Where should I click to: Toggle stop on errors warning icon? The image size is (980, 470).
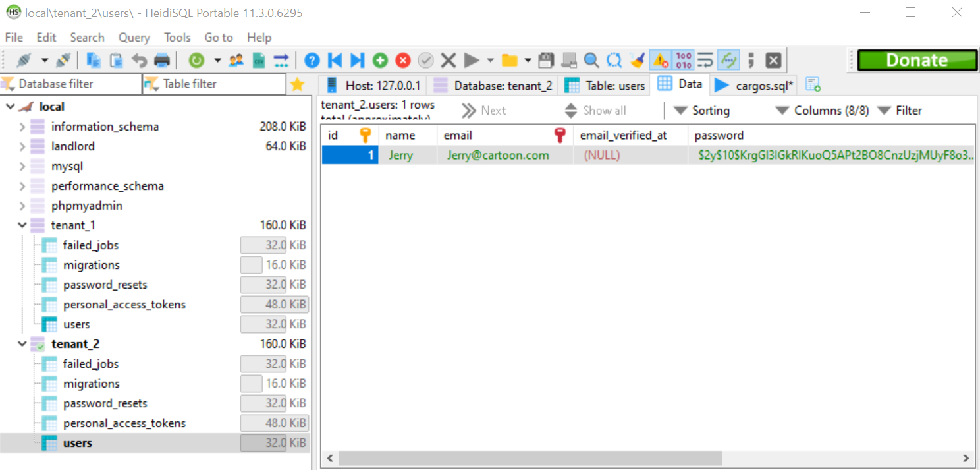(660, 61)
